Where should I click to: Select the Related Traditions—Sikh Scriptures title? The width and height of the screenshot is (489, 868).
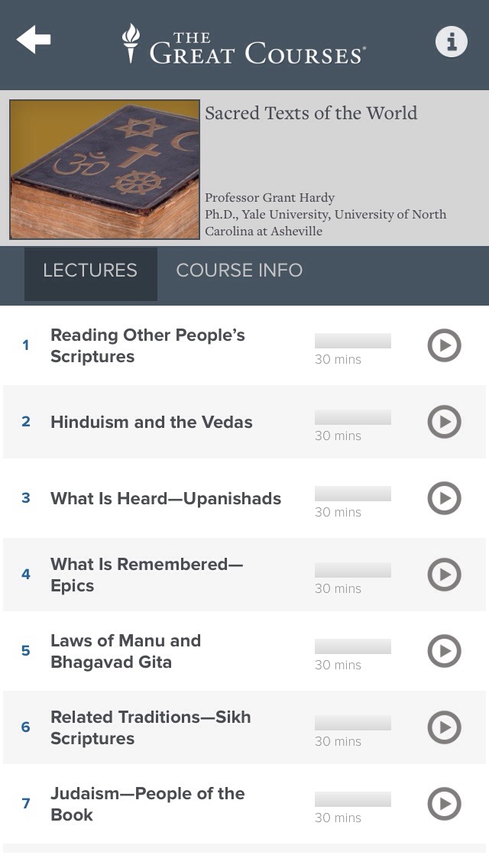(x=151, y=727)
